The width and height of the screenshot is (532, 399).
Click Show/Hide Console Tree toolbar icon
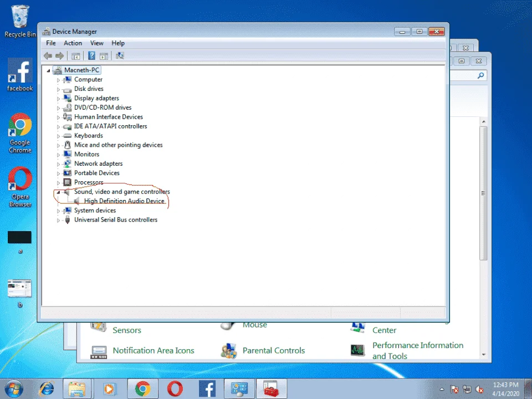[x=75, y=56]
